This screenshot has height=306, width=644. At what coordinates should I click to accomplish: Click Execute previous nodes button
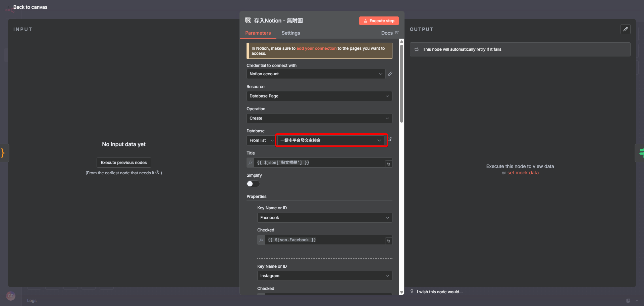click(124, 163)
